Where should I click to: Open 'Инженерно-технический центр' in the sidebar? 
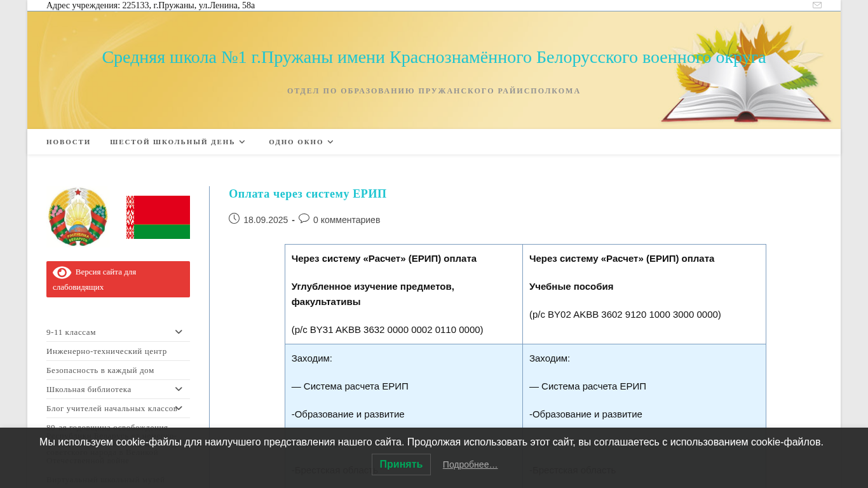[x=107, y=351]
